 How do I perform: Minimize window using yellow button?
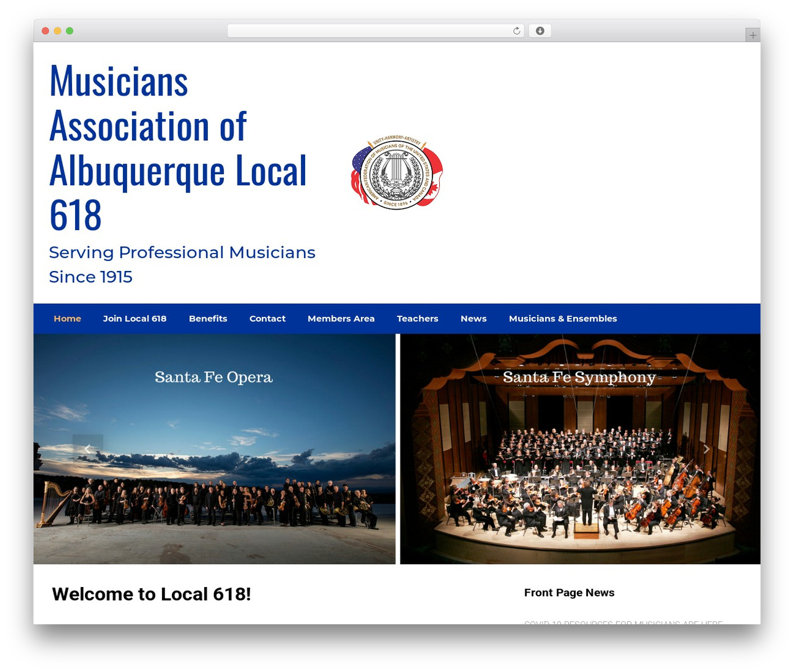pyautogui.click(x=58, y=31)
